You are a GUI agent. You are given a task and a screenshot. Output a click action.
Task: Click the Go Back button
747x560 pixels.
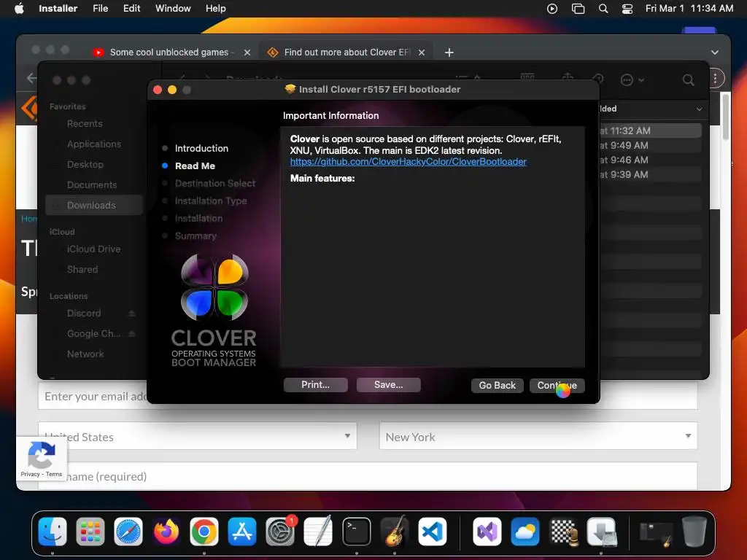[x=498, y=385]
